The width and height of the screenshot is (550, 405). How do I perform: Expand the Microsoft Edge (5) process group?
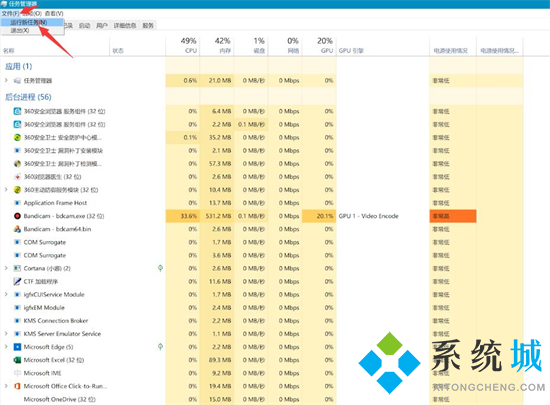6,346
